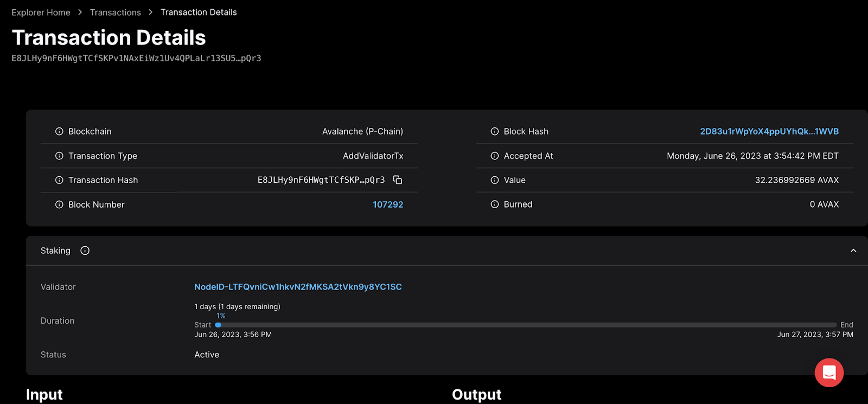Click the Burned field label
Viewport: 868px width, 404px height.
coord(518,204)
